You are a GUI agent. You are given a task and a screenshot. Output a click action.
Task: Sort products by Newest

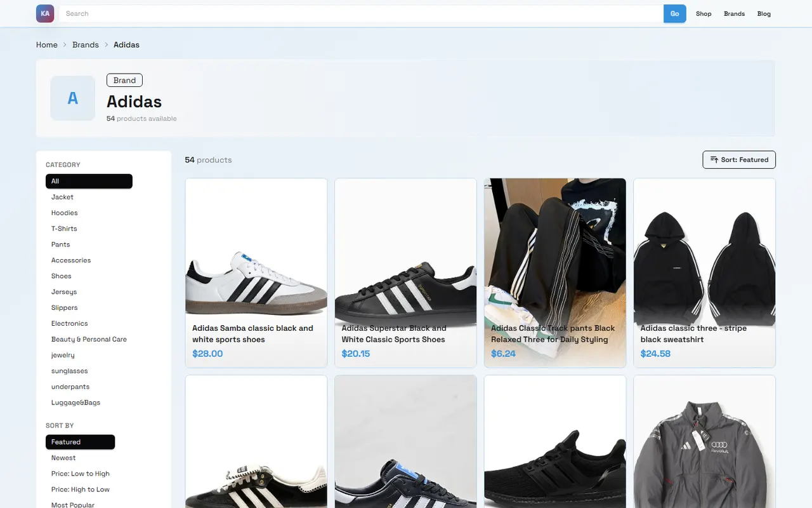(63, 458)
